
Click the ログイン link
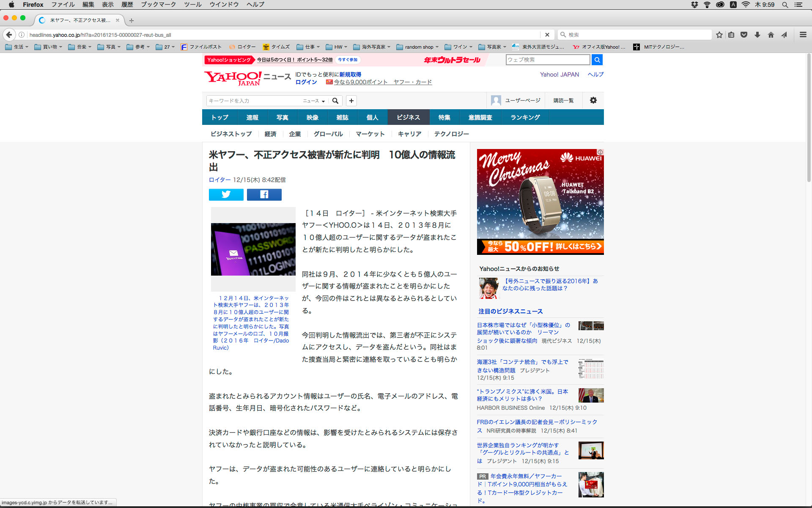click(x=306, y=82)
